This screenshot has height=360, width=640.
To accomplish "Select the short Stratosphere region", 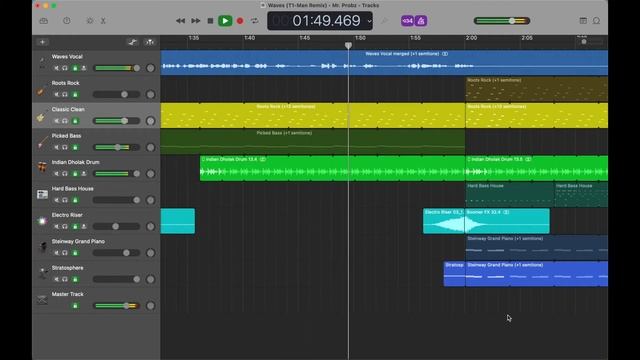I will point(454,274).
